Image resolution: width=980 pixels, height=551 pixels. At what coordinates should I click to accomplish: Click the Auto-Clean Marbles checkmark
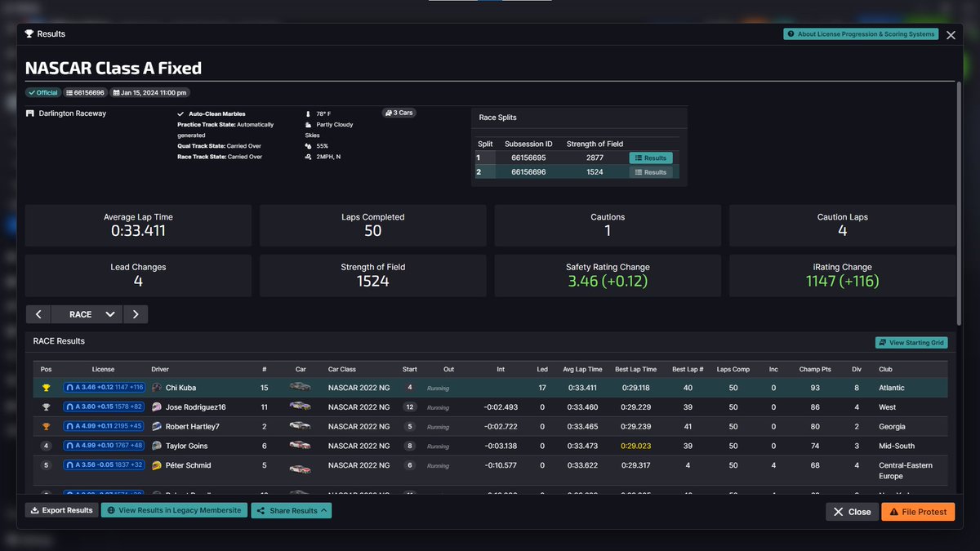click(180, 114)
